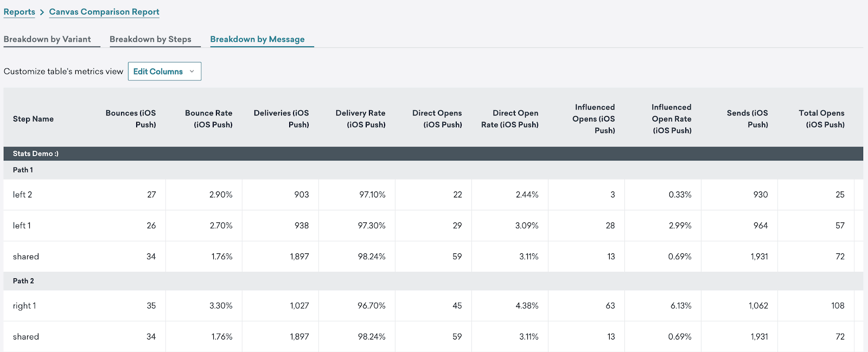Screen dimensions: 868x352
Task: Click the breadcrumb separator arrow
Action: 42,12
